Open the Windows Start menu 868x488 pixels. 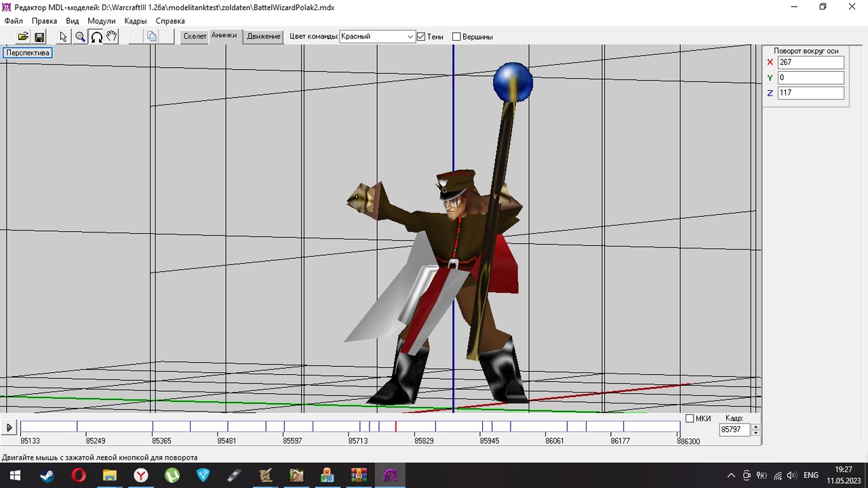[15, 475]
